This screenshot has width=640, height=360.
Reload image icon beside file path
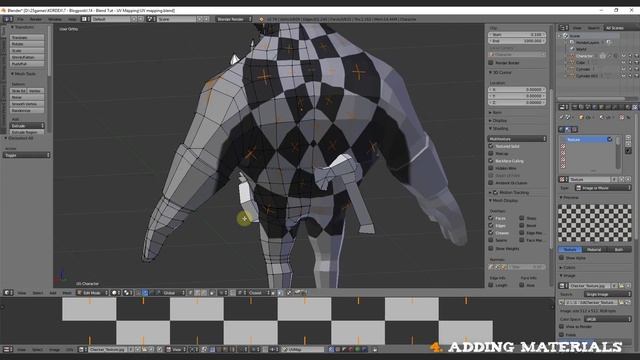(628, 302)
